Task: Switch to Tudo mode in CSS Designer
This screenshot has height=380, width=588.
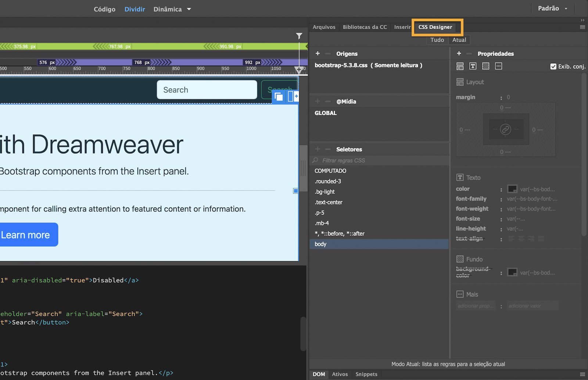Action: click(x=437, y=40)
